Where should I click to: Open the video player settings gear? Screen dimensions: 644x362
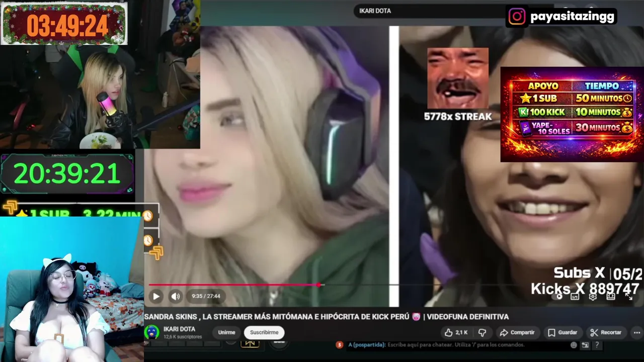pyautogui.click(x=593, y=297)
